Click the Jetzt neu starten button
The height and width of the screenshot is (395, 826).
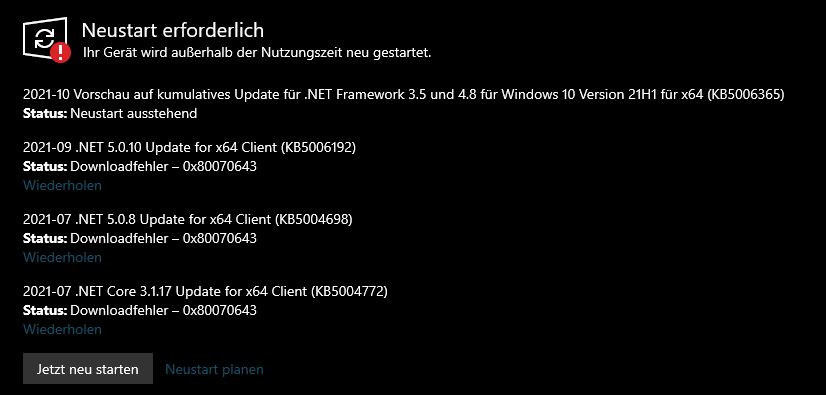(88, 369)
